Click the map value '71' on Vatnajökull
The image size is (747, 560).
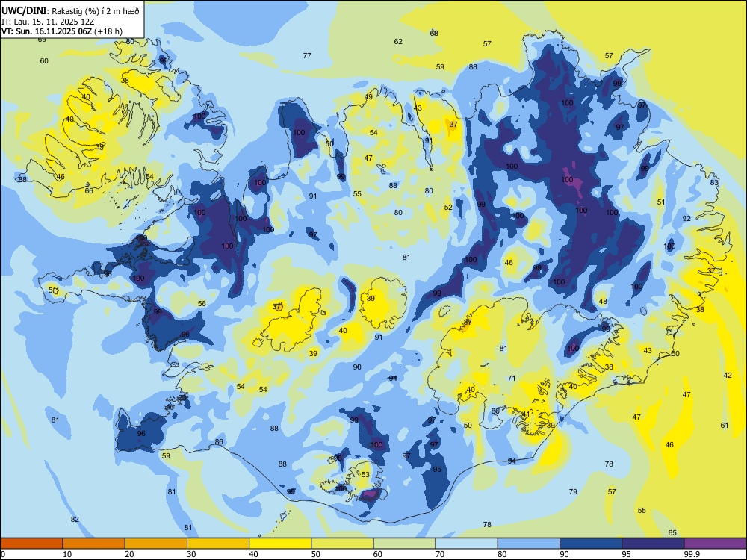click(x=512, y=379)
